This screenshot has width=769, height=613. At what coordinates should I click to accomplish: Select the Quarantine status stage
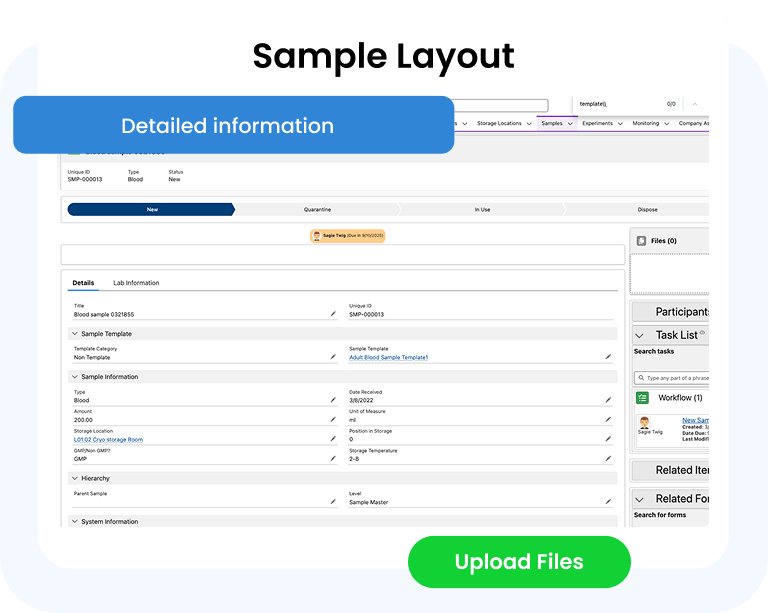[317, 209]
